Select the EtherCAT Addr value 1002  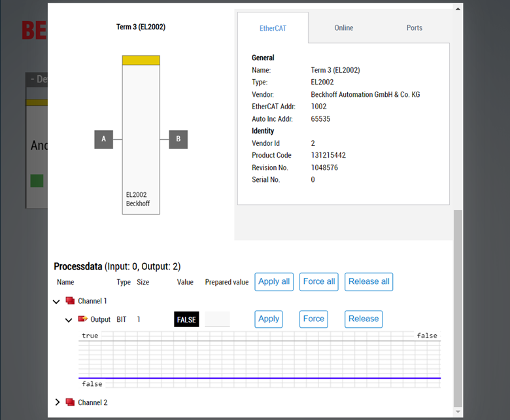tap(319, 107)
